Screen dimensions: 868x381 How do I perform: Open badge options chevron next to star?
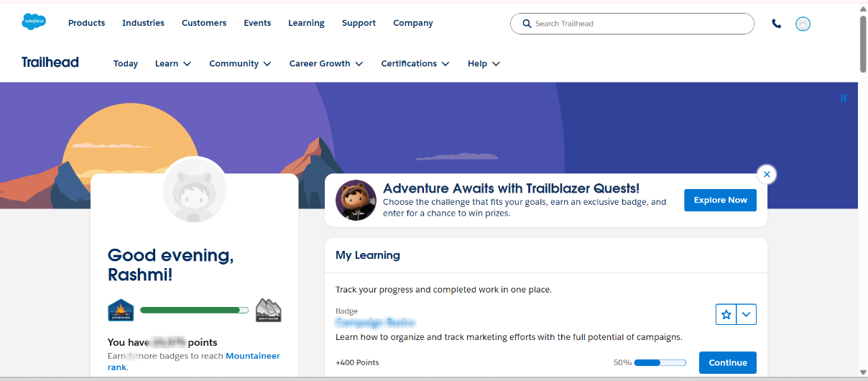click(x=747, y=314)
